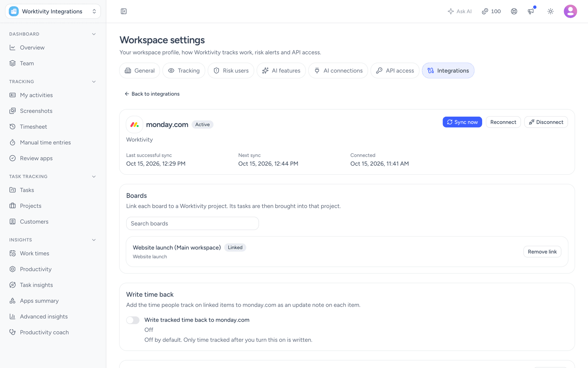Click the Reconnect button

pyautogui.click(x=503, y=122)
